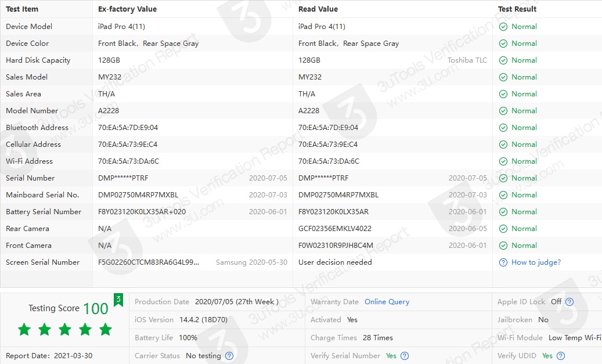Click the iOS Version value 14.4.2 (18D70)
This screenshot has height=364, width=602.
(204, 320)
